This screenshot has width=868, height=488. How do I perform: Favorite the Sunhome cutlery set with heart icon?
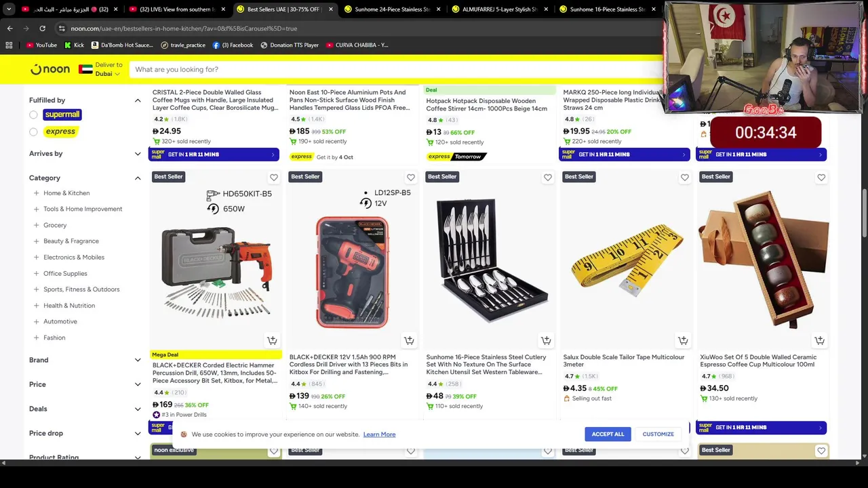[x=547, y=178]
